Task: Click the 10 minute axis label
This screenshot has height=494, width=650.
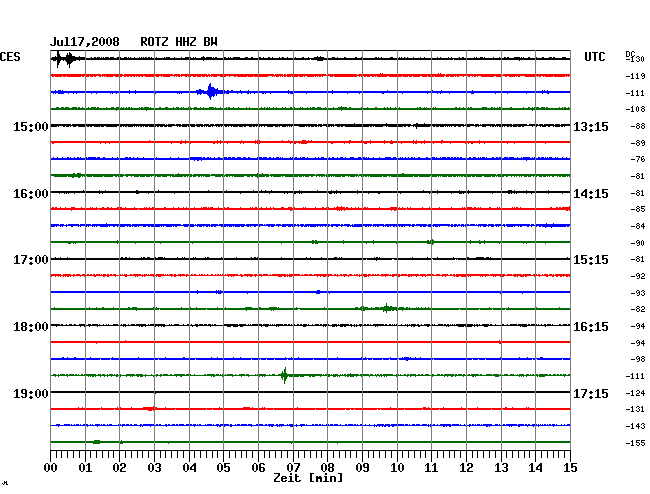Action: click(397, 468)
